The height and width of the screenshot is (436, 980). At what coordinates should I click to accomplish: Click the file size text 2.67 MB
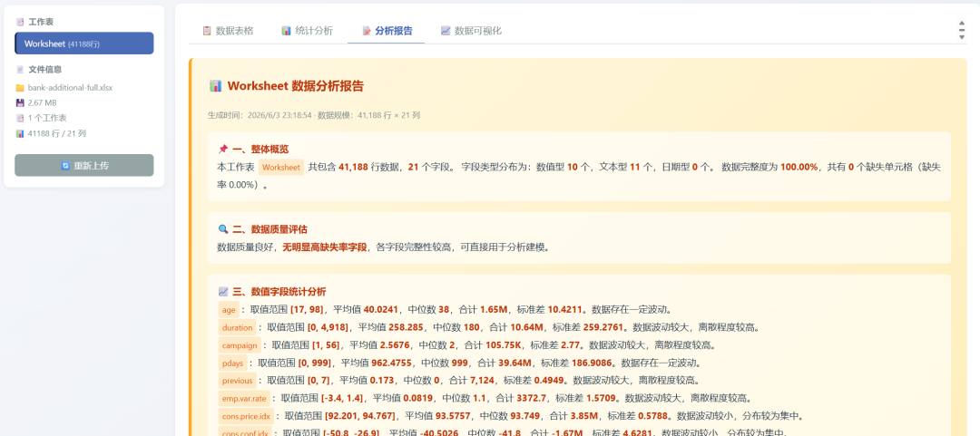[43, 103]
